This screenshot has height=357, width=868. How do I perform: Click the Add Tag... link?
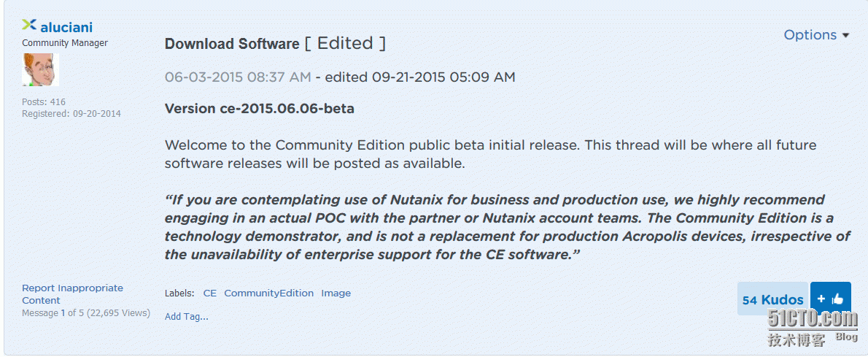pos(187,317)
